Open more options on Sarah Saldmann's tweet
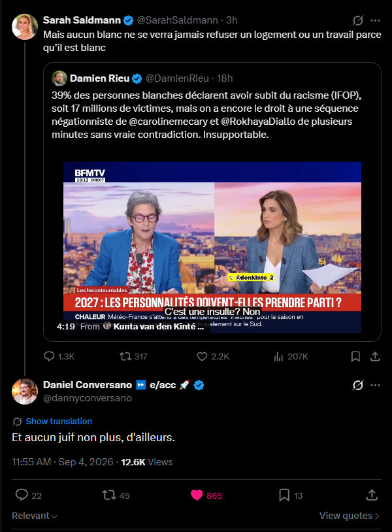392x532 pixels. point(375,20)
